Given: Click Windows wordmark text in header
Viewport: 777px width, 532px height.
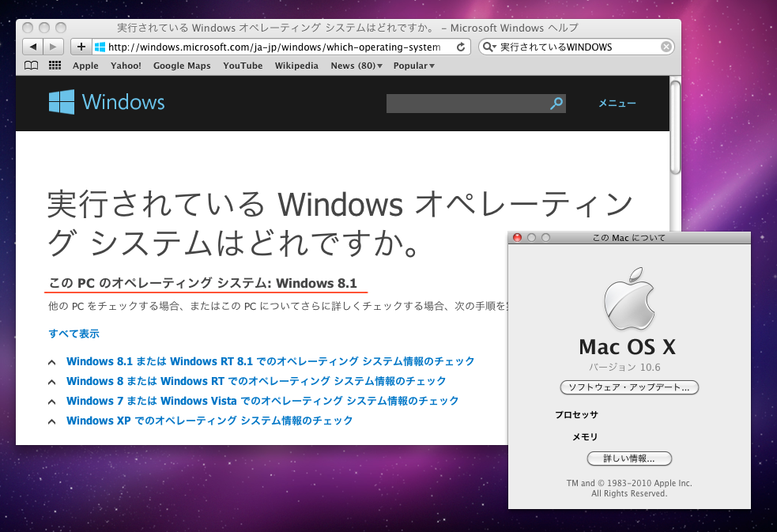Looking at the screenshot, I should (x=123, y=102).
